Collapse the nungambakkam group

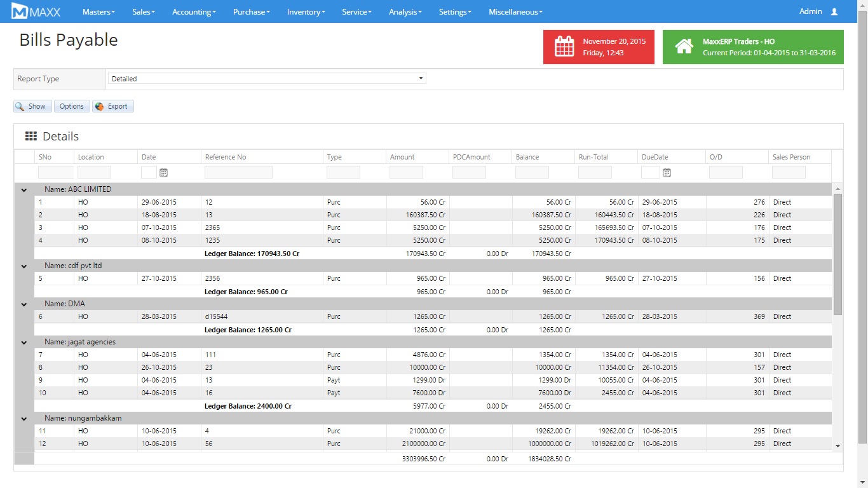coord(24,418)
